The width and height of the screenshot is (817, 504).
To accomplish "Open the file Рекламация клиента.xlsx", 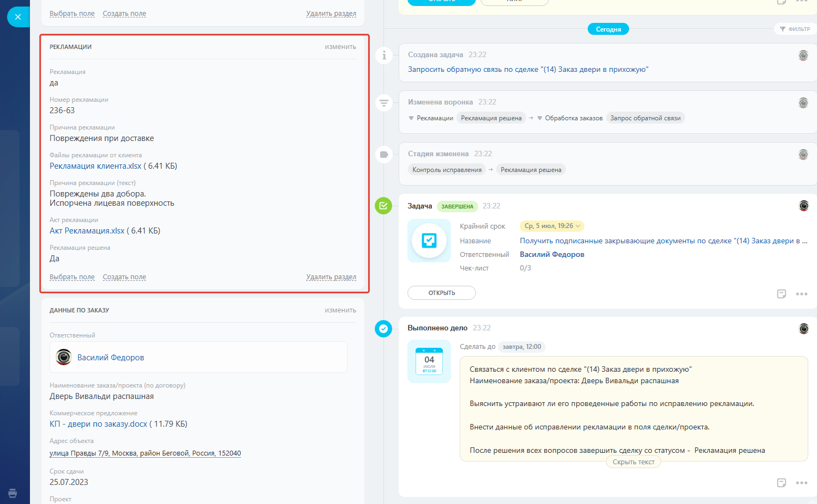I will point(95,166).
